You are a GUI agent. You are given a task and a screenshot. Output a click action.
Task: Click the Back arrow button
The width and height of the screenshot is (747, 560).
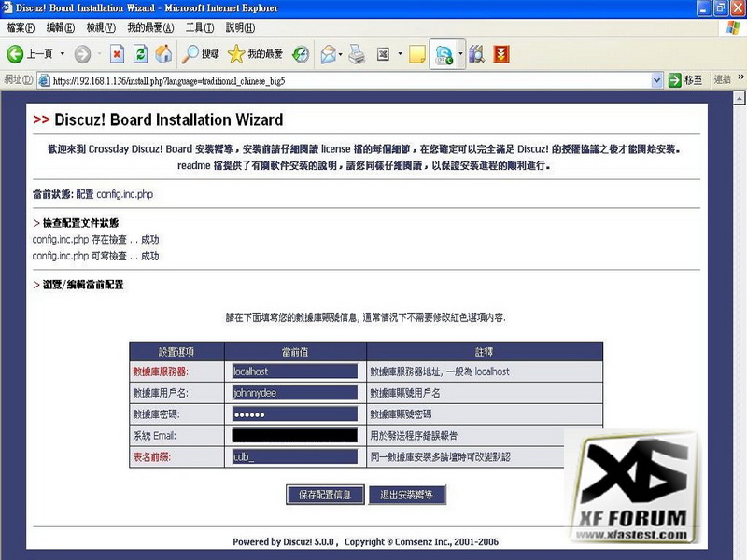[15, 54]
